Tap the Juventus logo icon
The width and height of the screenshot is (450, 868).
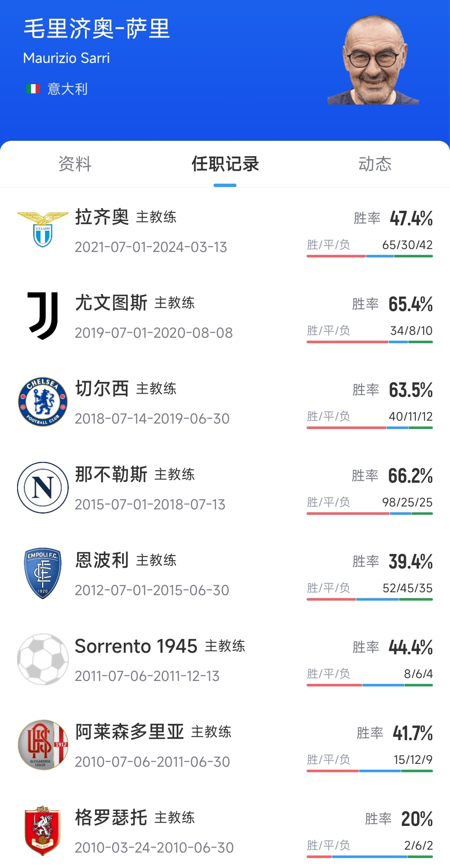tap(42, 316)
